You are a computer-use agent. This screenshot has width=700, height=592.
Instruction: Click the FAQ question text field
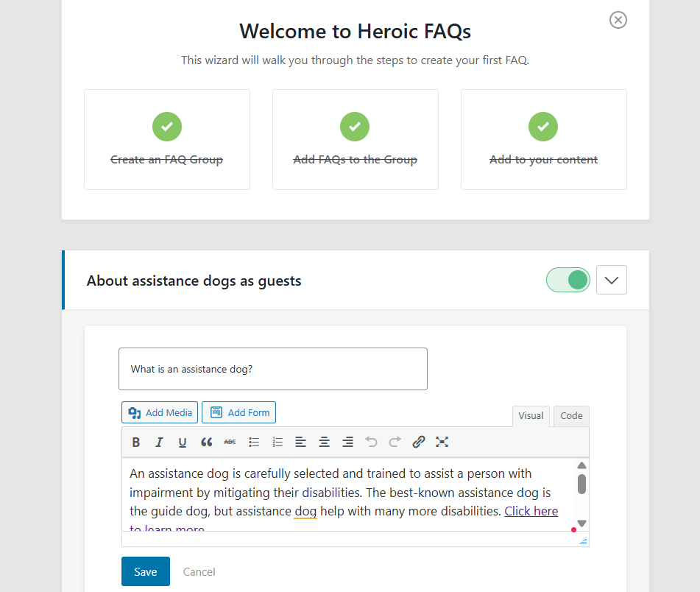[272, 369]
